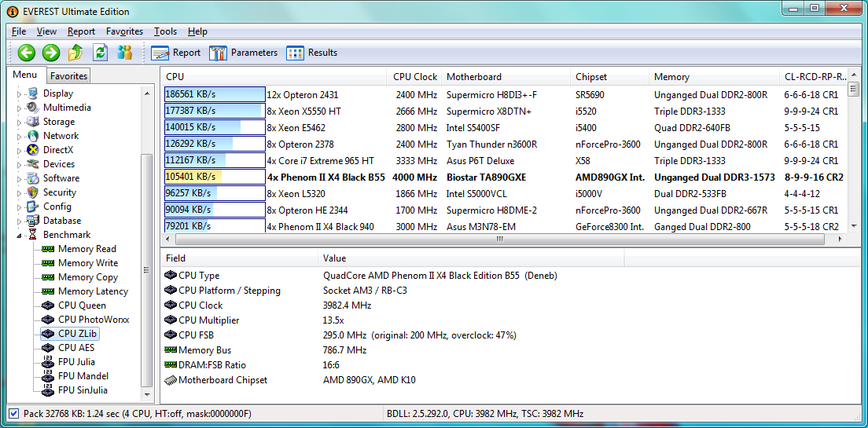The image size is (868, 428).
Task: Expand the Multimedia tree node
Action: tap(20, 108)
